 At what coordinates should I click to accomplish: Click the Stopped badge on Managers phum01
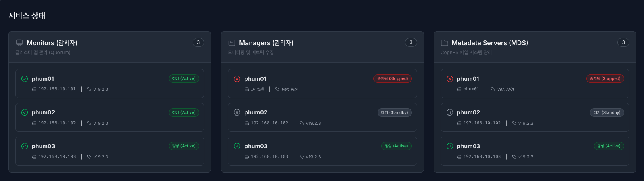[392, 79]
